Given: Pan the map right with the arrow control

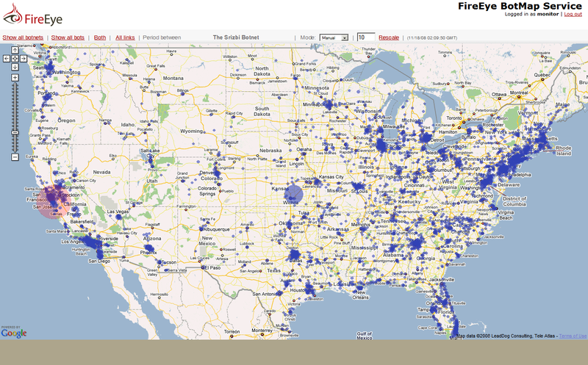Looking at the screenshot, I should coord(24,59).
